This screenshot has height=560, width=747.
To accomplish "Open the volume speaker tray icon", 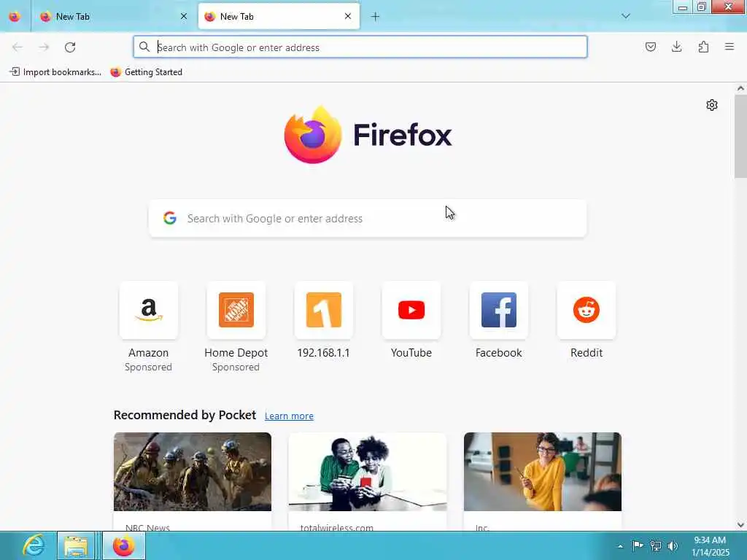I will (x=673, y=545).
